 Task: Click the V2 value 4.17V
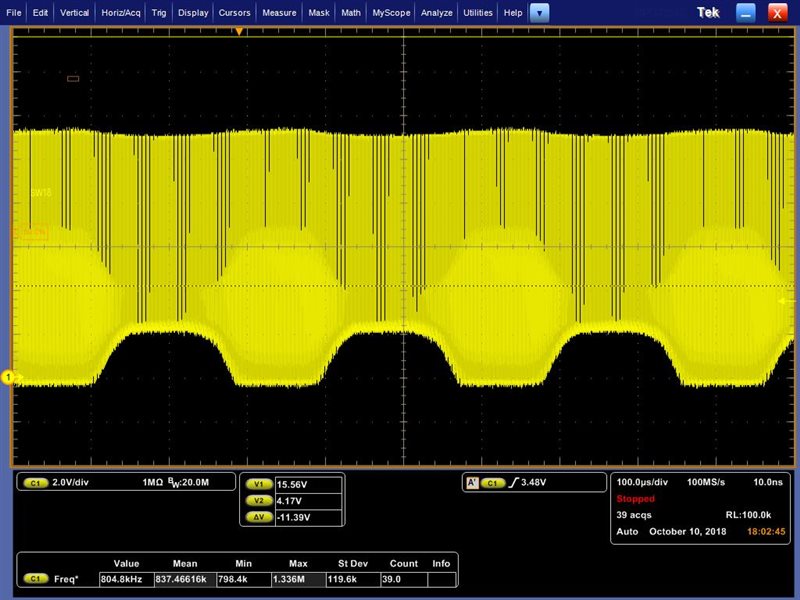[x=308, y=501]
